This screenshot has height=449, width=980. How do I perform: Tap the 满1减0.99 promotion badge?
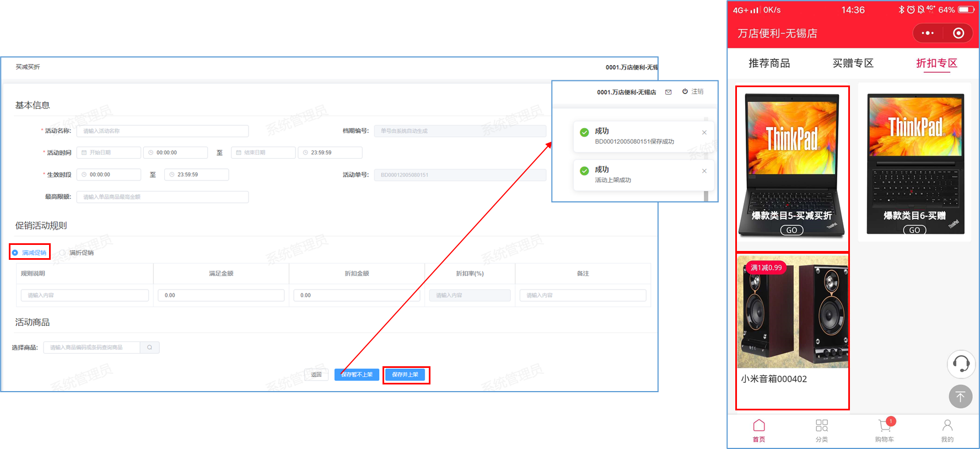click(766, 268)
